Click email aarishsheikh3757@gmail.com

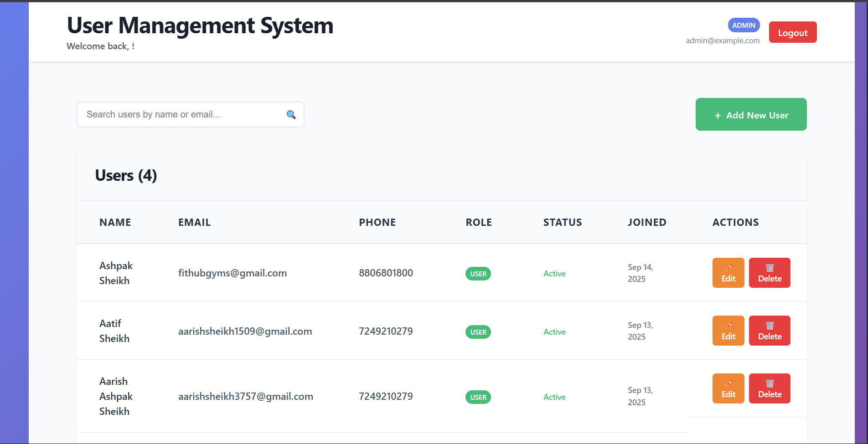[x=245, y=397]
